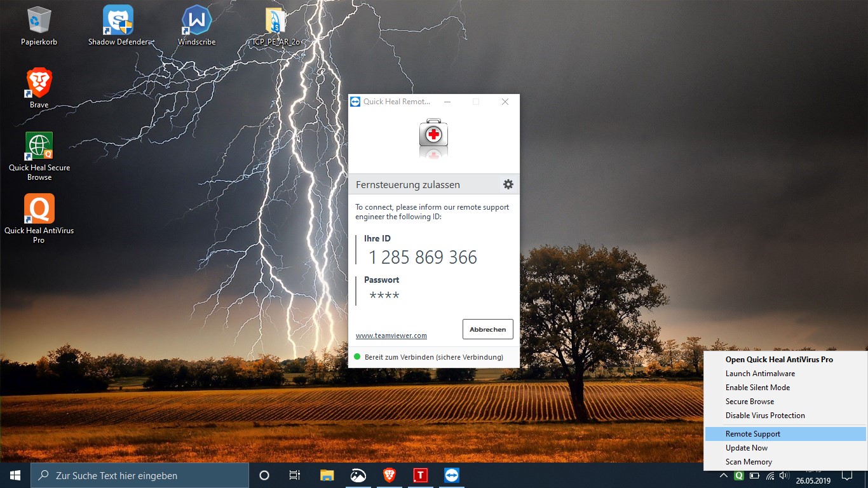
Task: Click the ID number 1 285 869 366
Action: pyautogui.click(x=423, y=257)
